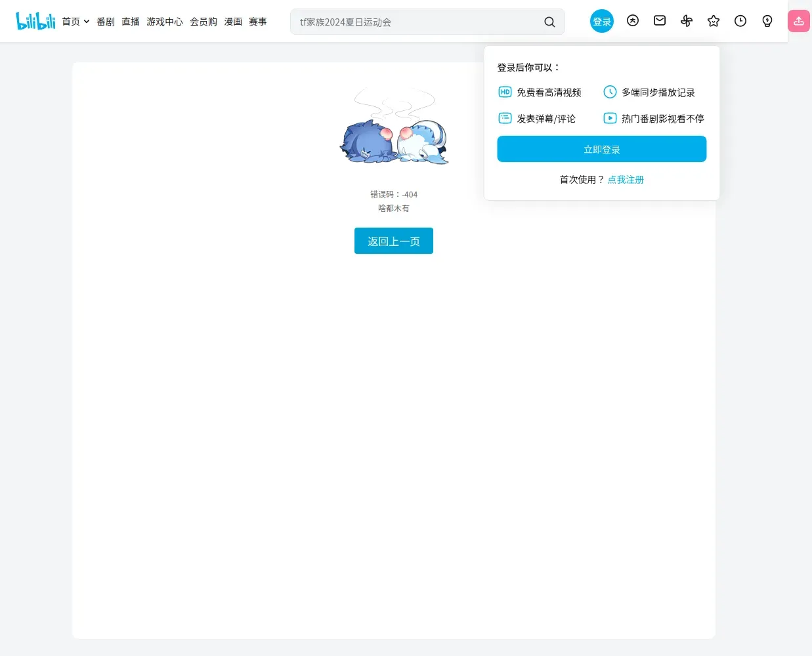
Task: Click the bilibili logo
Action: pyautogui.click(x=35, y=21)
